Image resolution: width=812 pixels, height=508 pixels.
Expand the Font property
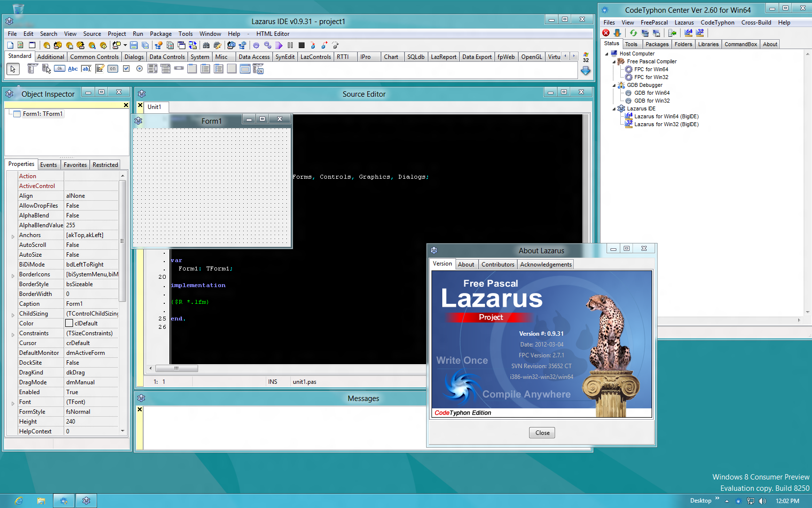(x=13, y=403)
